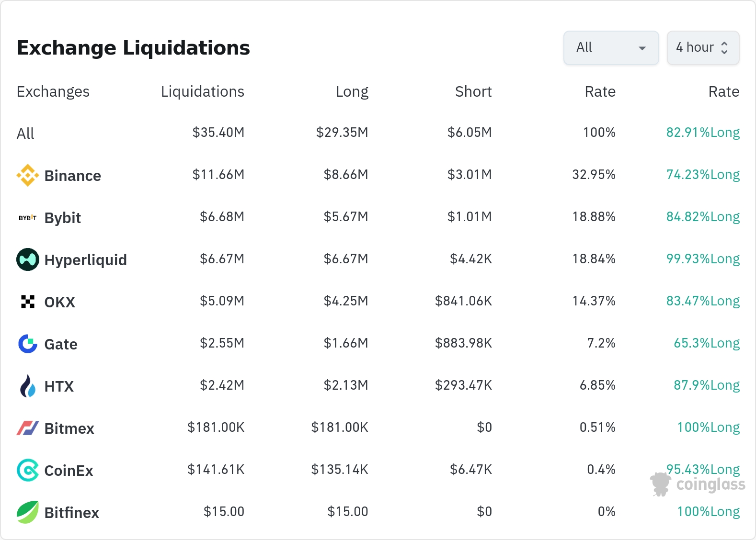This screenshot has height=540, width=756.
Task: Select the All exchanges summary row
Action: click(x=26, y=133)
